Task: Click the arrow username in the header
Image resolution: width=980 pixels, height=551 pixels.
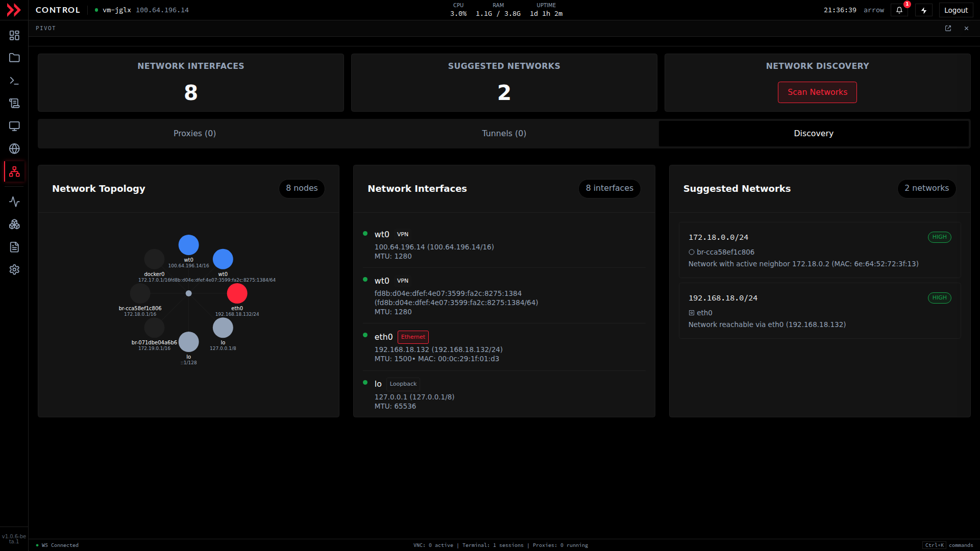Action: coord(874,10)
